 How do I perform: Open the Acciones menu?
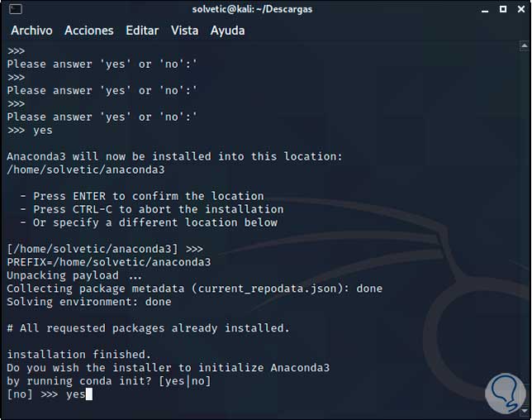point(88,30)
